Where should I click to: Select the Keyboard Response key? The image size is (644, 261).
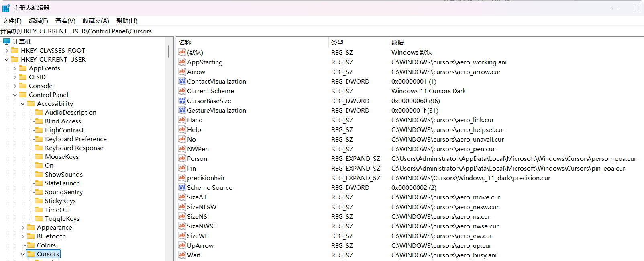[74, 148]
